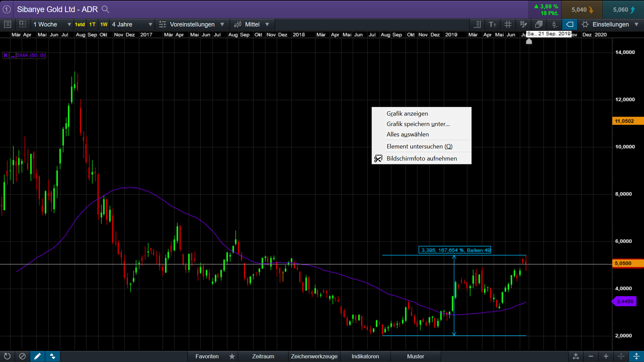Select the 1W interval toggle

coord(104,24)
